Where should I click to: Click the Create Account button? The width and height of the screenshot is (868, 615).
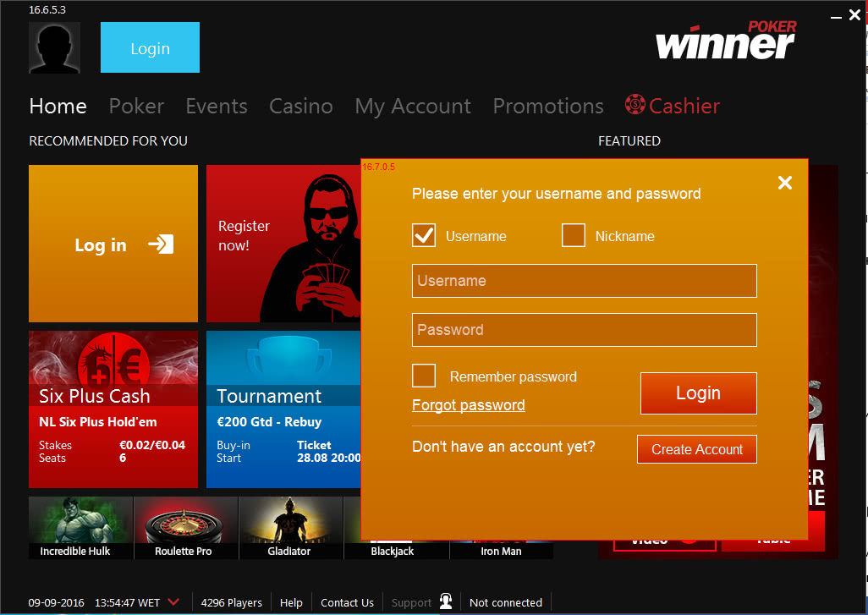click(697, 449)
